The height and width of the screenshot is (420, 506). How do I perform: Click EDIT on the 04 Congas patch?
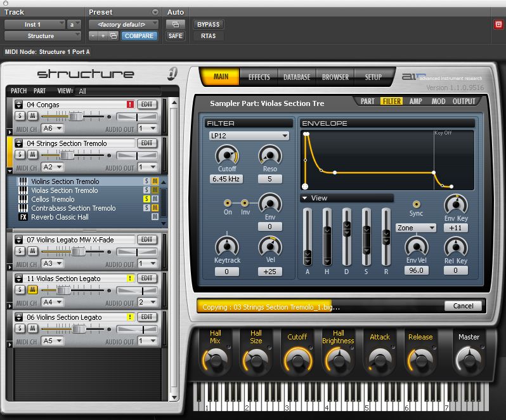coord(147,104)
